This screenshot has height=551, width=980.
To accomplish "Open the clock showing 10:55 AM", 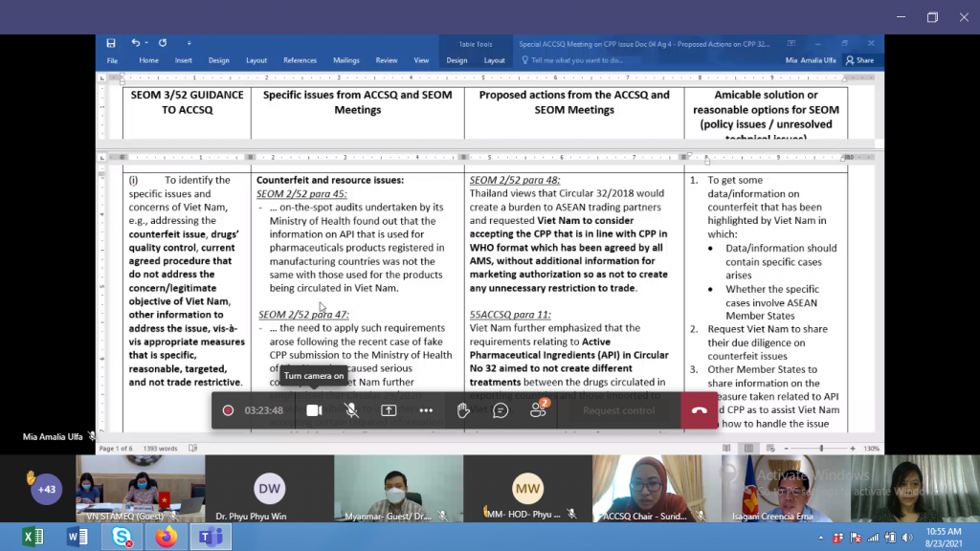I will coord(944,538).
